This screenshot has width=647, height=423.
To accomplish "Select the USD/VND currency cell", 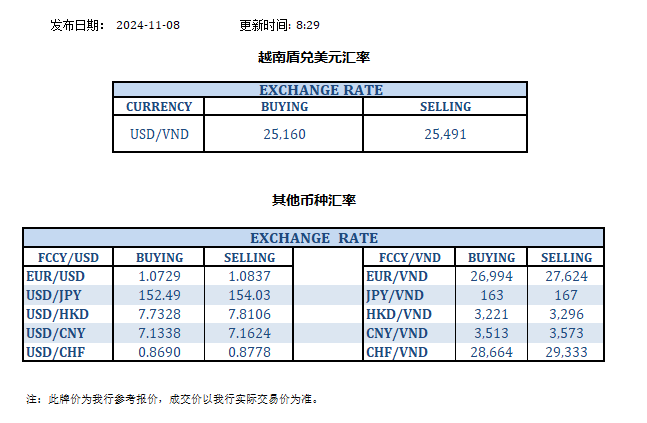I will [159, 133].
